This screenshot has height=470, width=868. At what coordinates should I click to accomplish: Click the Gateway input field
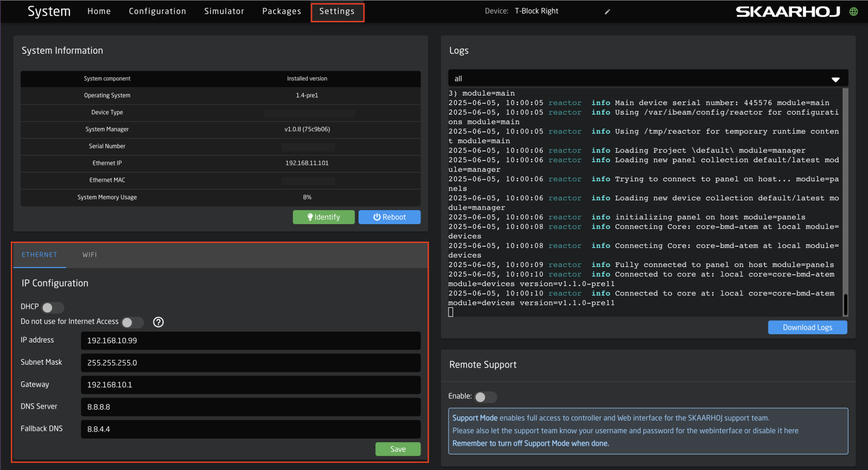pyautogui.click(x=251, y=385)
